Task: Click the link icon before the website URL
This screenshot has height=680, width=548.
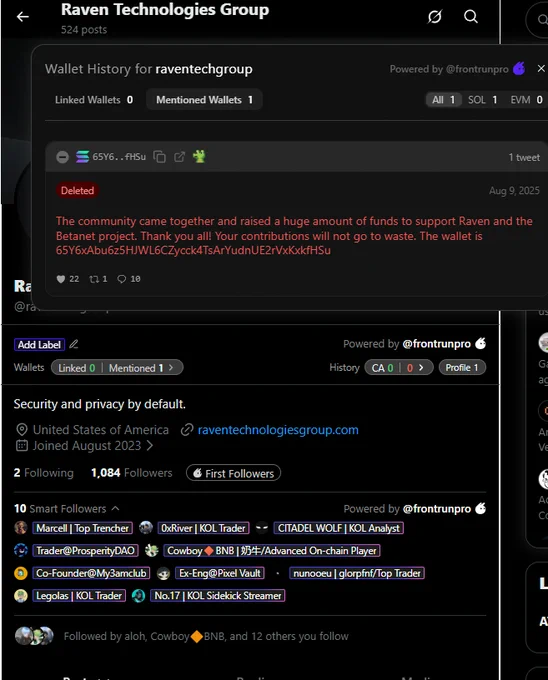Action: pyautogui.click(x=187, y=430)
